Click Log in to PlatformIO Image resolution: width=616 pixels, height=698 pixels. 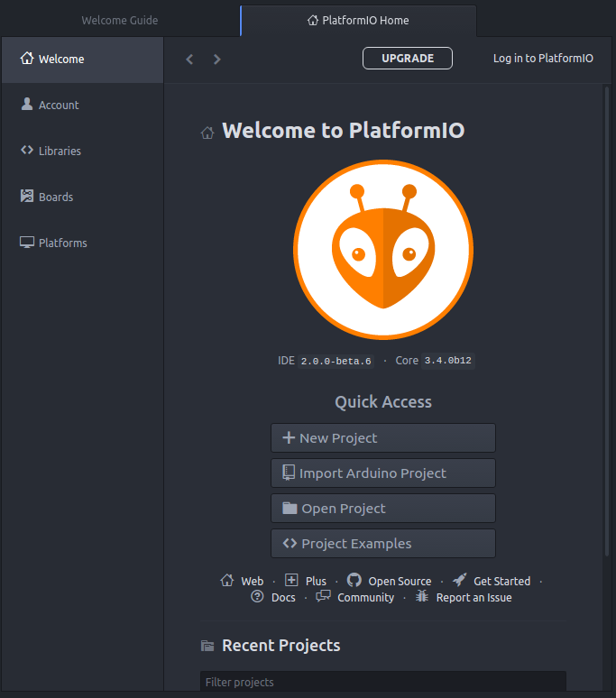(x=543, y=59)
